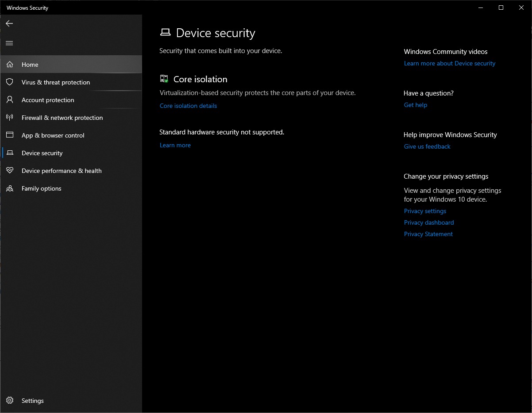This screenshot has height=413, width=532.
Task: Open the Privacy Statement link
Action: pyautogui.click(x=428, y=234)
